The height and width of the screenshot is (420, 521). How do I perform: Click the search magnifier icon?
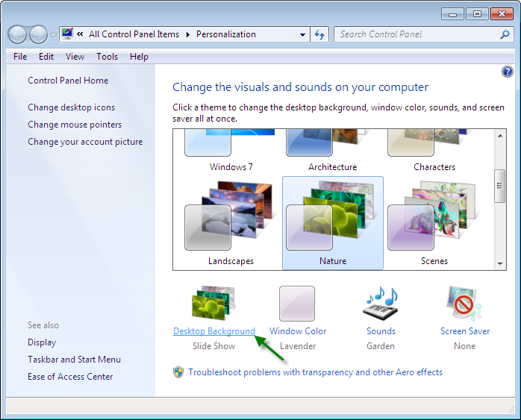(x=505, y=34)
